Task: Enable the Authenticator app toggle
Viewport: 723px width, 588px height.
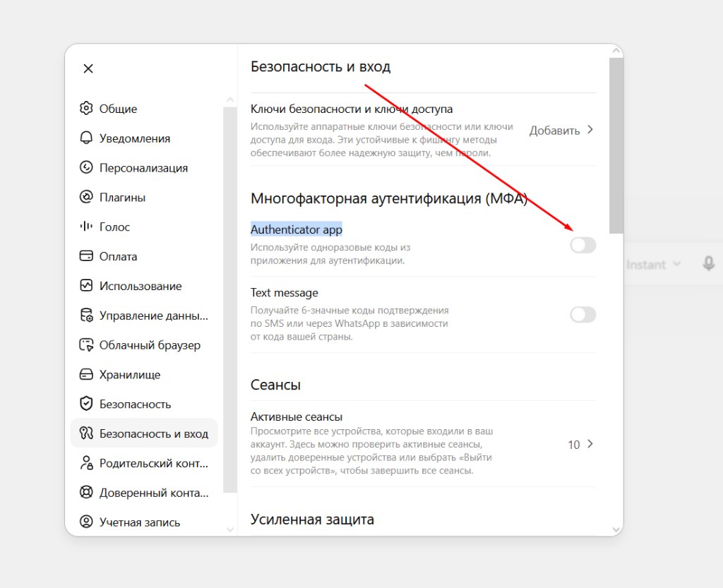Action: pos(582,245)
